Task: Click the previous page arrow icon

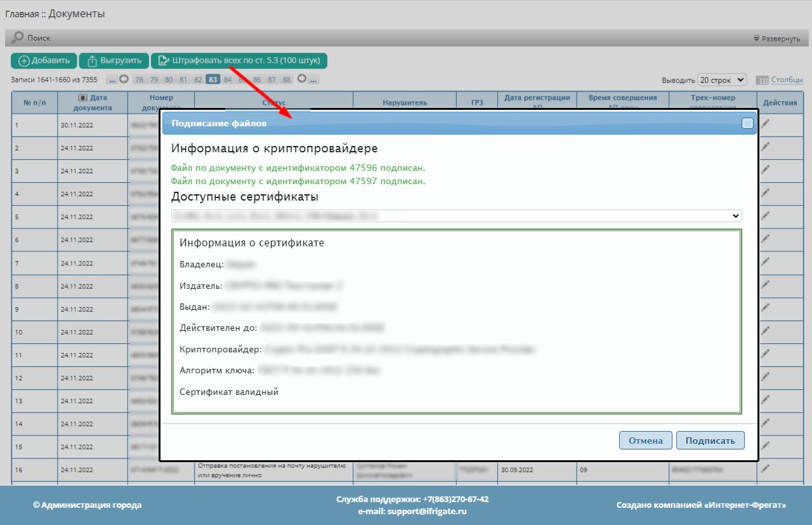Action: coord(124,79)
